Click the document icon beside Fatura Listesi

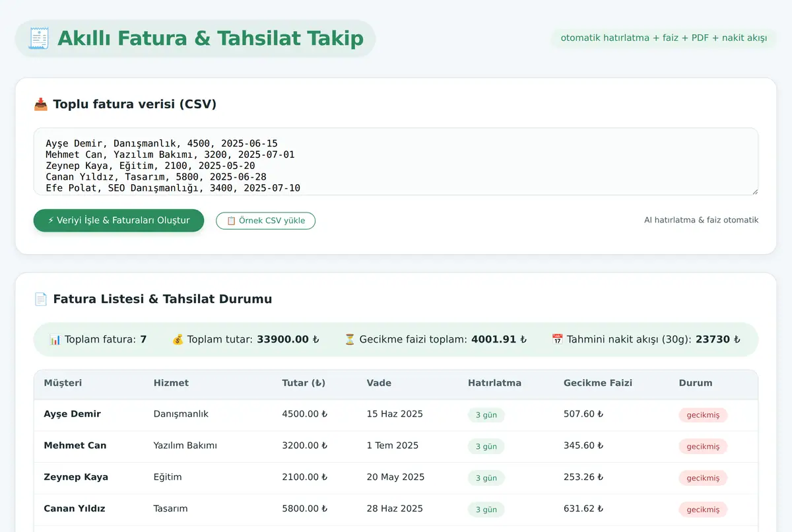coord(40,299)
